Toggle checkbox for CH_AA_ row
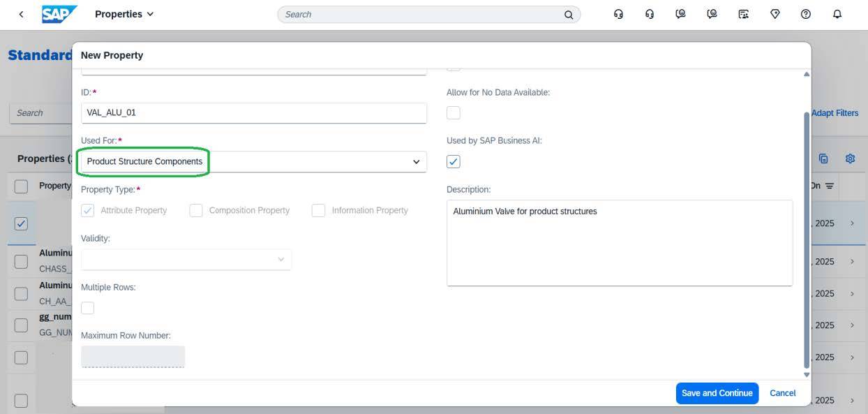 21,293
